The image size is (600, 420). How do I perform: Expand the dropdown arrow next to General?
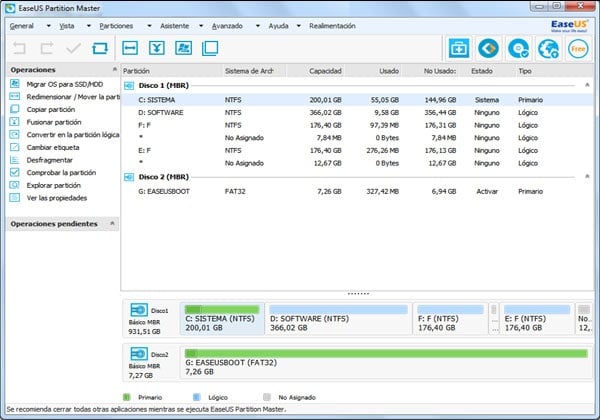point(49,26)
